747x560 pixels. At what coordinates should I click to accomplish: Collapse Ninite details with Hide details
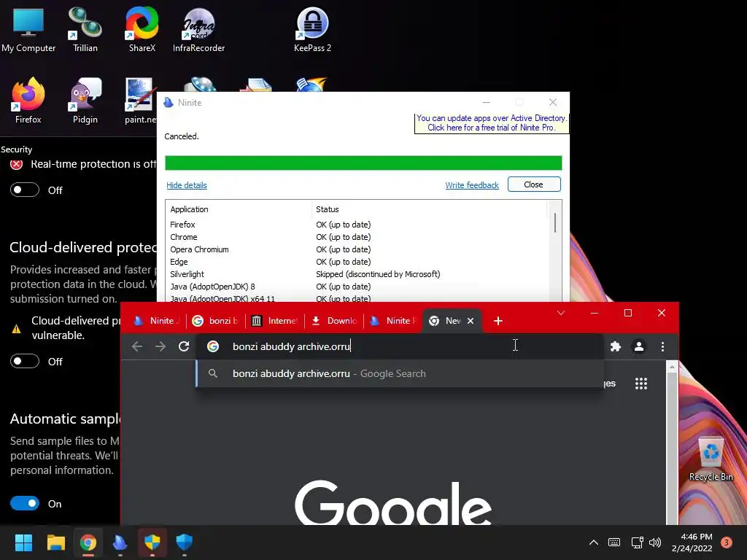click(187, 185)
